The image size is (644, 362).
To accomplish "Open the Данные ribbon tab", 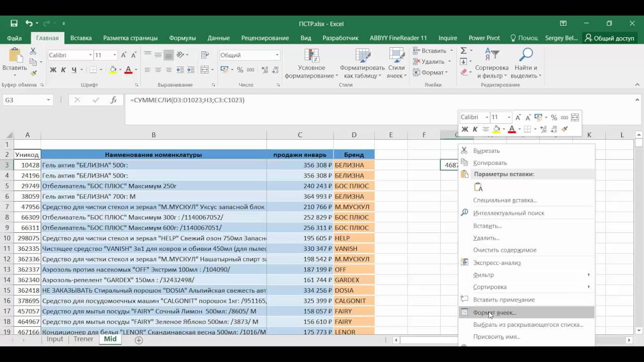I will point(218,38).
